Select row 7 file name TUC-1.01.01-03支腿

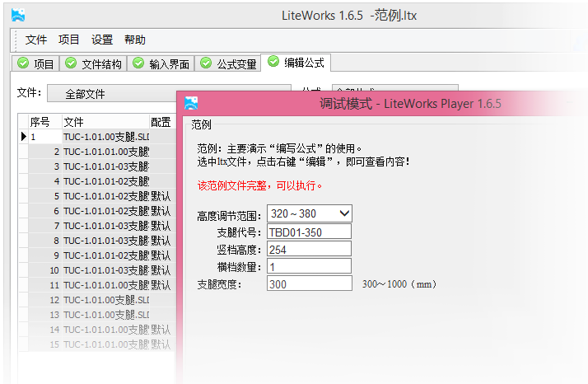click(x=105, y=226)
